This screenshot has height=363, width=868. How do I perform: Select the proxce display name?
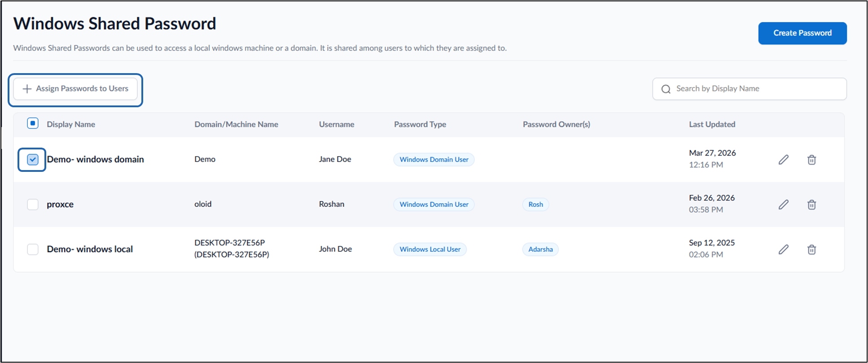(60, 204)
